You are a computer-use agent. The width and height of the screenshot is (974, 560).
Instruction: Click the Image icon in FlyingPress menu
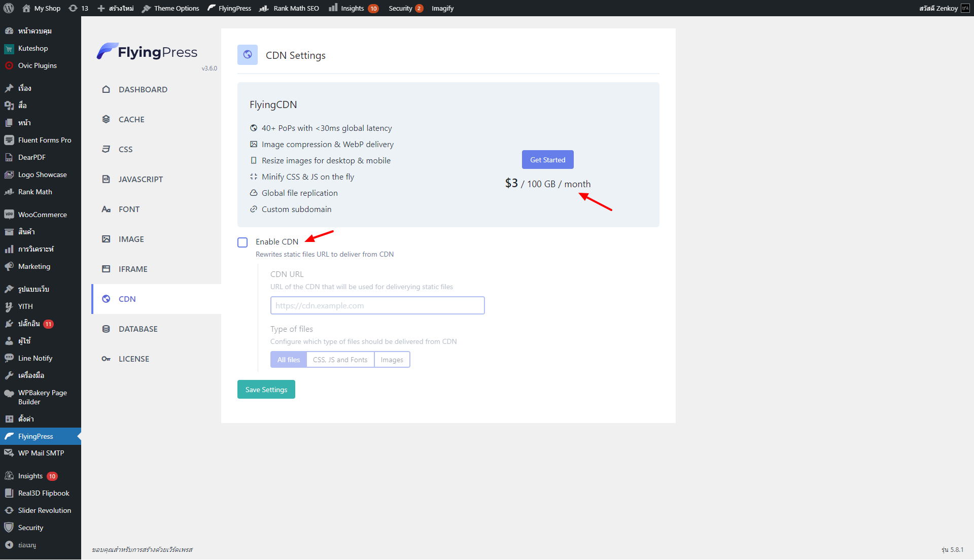coord(106,239)
